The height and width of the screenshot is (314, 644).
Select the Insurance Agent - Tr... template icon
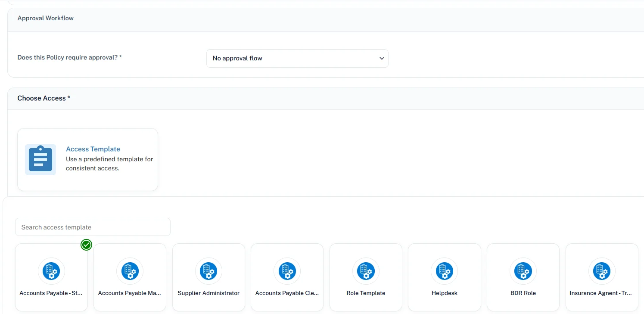(602, 271)
